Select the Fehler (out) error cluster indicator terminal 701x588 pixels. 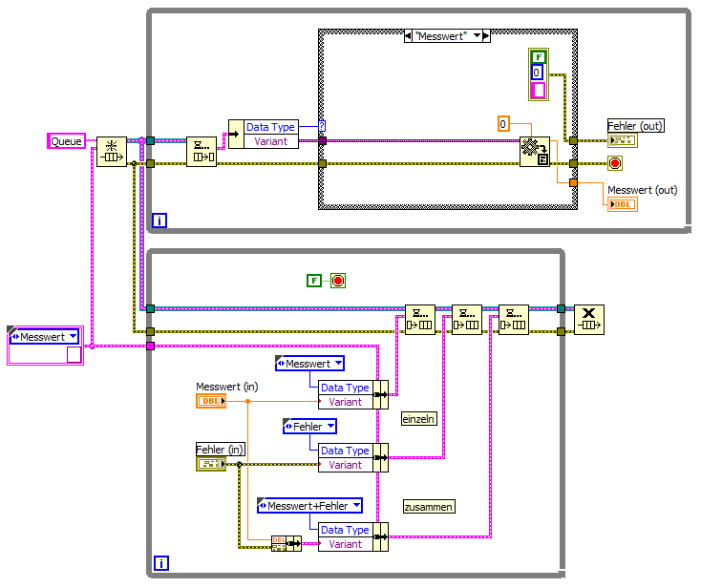(x=623, y=140)
